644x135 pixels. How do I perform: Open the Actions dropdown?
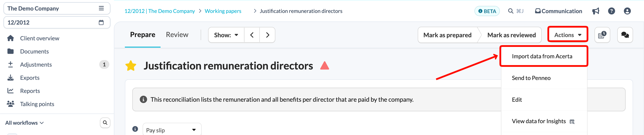[x=568, y=35]
